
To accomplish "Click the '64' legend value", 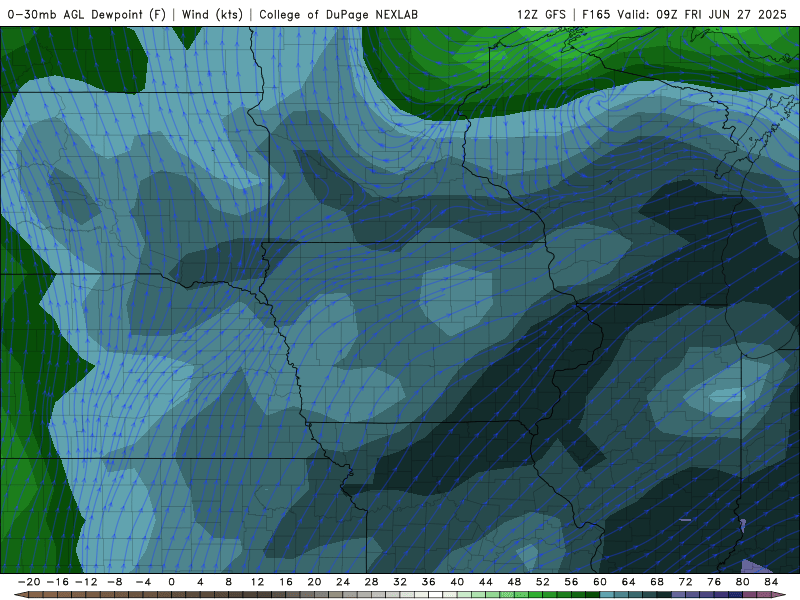I will click(x=629, y=582).
